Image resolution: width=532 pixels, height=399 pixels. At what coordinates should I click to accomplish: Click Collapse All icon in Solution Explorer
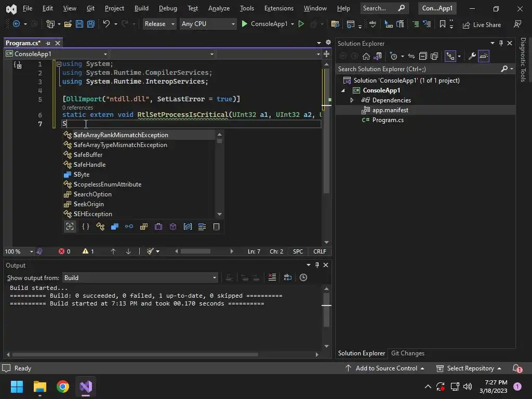pyautogui.click(x=423, y=56)
